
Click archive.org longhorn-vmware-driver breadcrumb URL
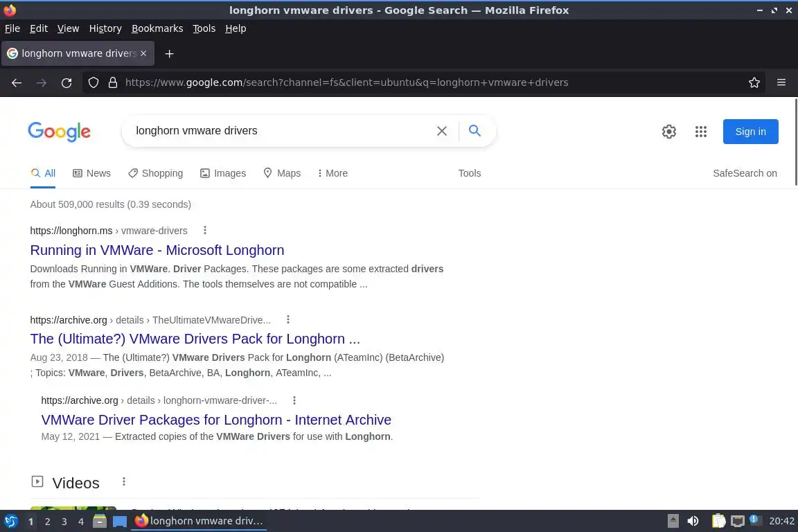(x=159, y=400)
